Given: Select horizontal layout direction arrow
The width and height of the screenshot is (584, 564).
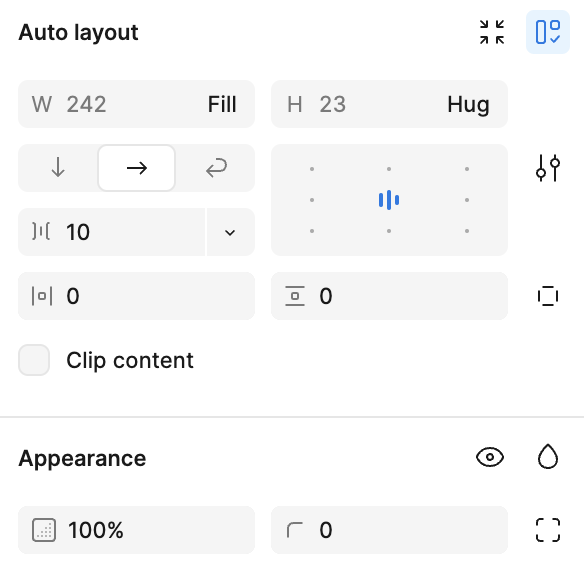Looking at the screenshot, I should point(136,168).
